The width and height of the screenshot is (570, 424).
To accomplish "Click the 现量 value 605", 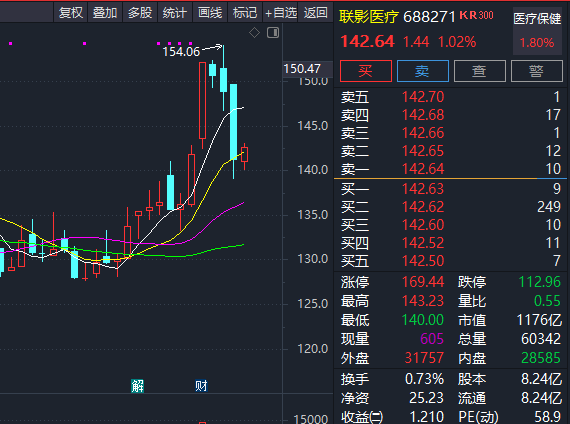I will (432, 339).
